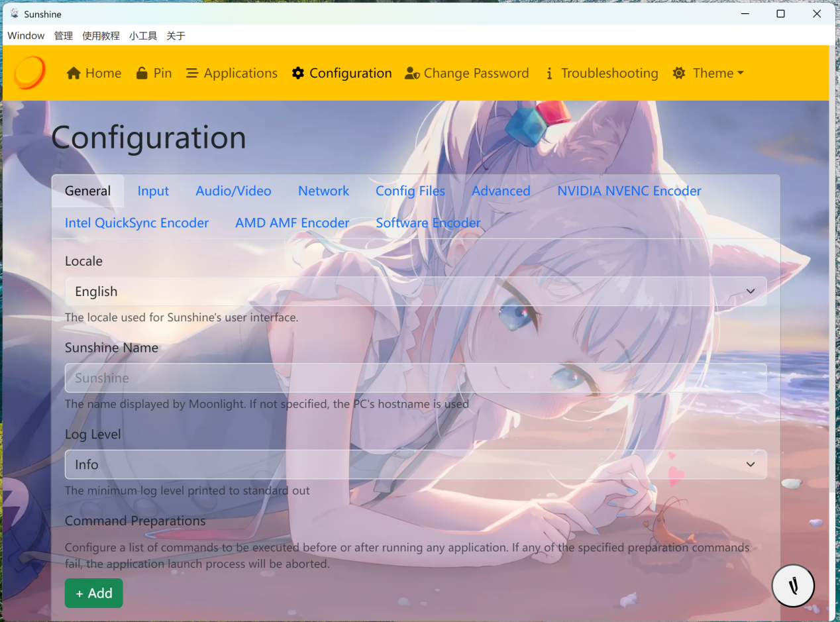Open the Window menu
Screen dimensions: 840x622
26,36
